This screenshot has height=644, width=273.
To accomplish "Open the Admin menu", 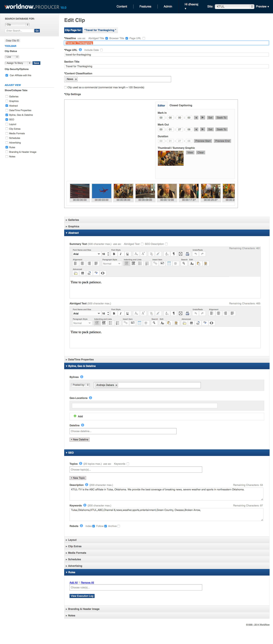I will (168, 7).
